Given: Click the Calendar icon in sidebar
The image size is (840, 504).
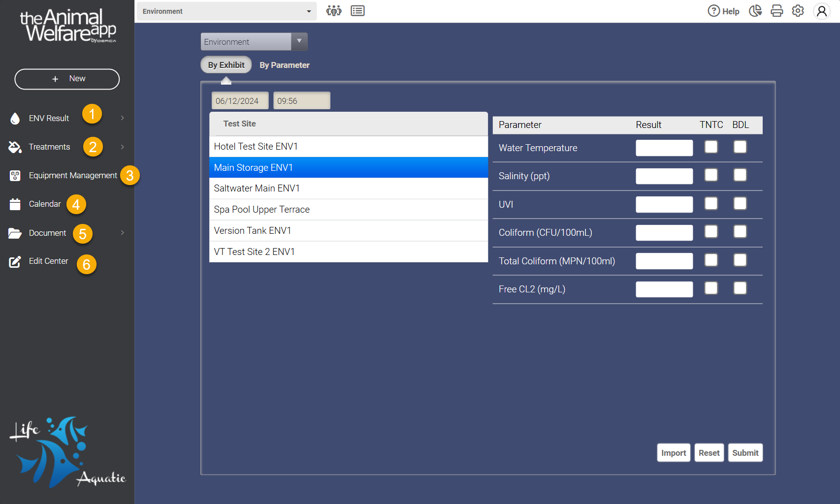Looking at the screenshot, I should [15, 204].
